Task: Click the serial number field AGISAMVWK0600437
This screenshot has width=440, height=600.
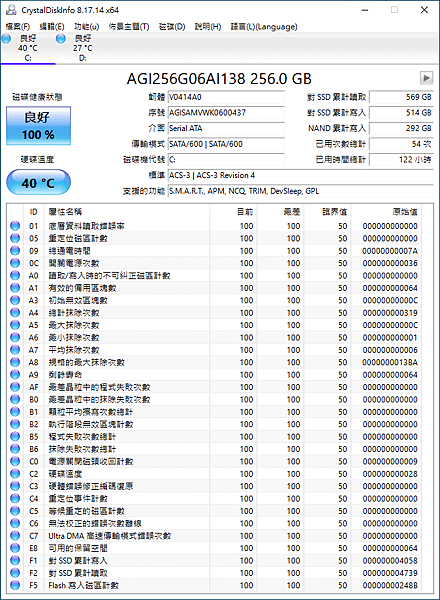Action: point(226,112)
